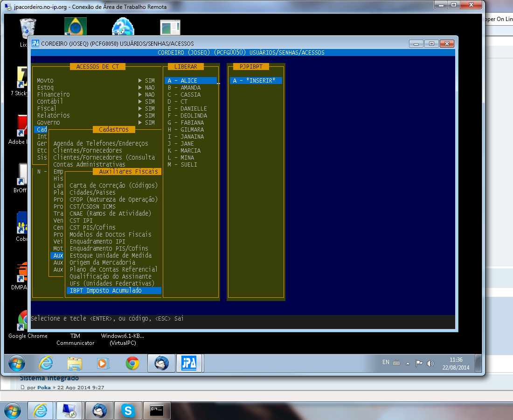Open Internet Explorer in the remote taskbar
The image size is (513, 420).
[x=46, y=363]
